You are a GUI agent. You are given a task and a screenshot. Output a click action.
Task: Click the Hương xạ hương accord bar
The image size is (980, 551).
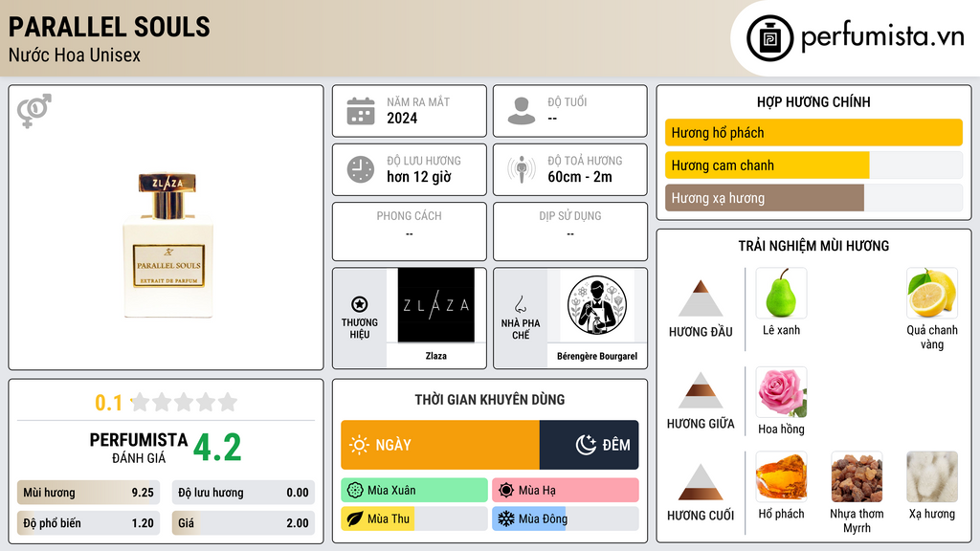click(813, 198)
